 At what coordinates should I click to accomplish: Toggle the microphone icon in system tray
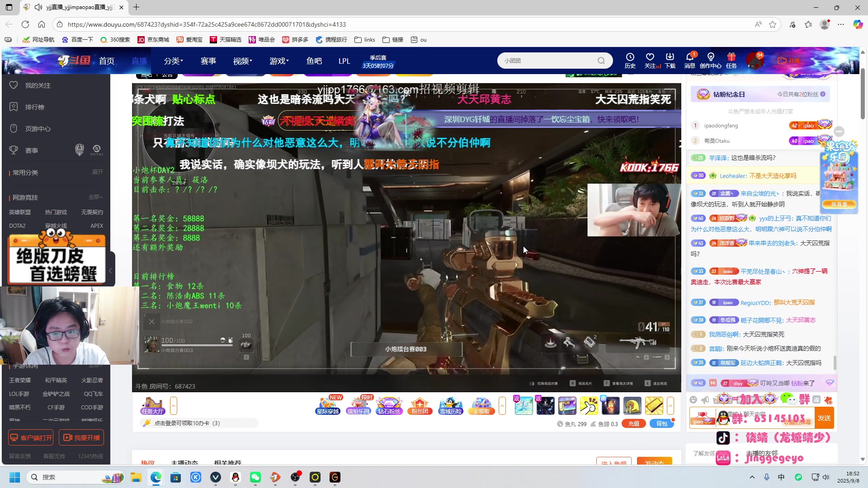pyautogui.click(x=767, y=477)
